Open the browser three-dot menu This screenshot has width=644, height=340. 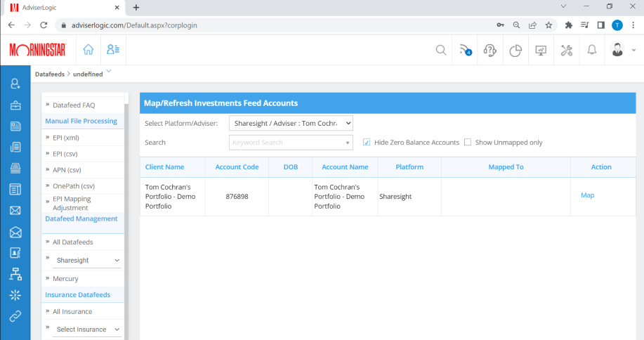click(x=633, y=25)
